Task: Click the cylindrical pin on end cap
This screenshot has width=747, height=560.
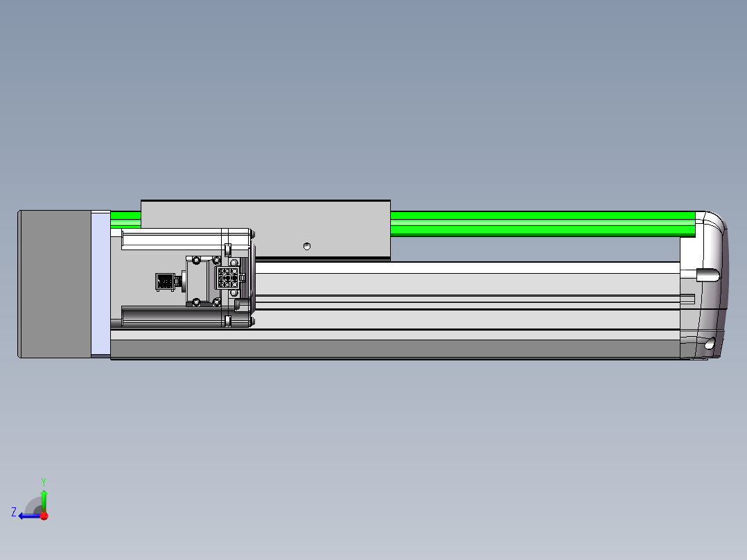Action: [x=708, y=275]
